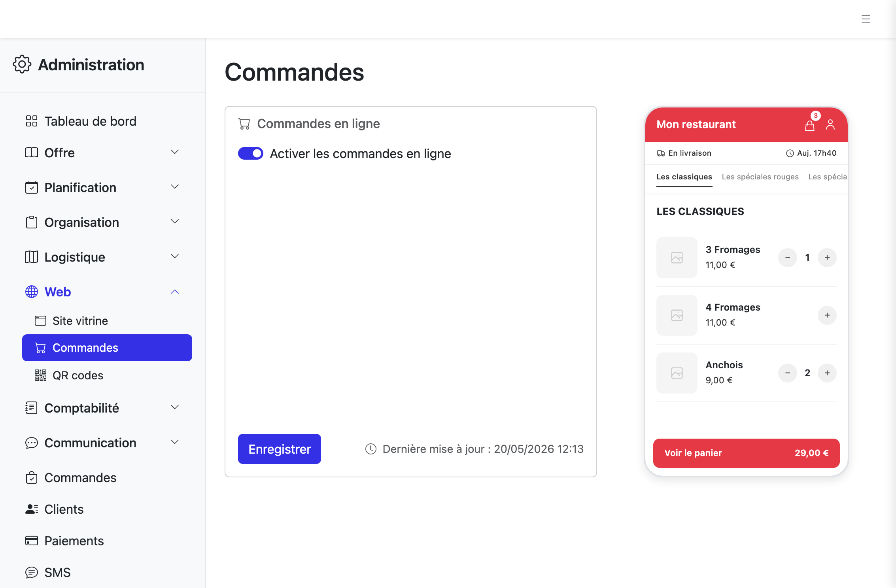The width and height of the screenshot is (896, 588).
Task: Decrease 3 Fromages quantity
Action: [x=788, y=258]
